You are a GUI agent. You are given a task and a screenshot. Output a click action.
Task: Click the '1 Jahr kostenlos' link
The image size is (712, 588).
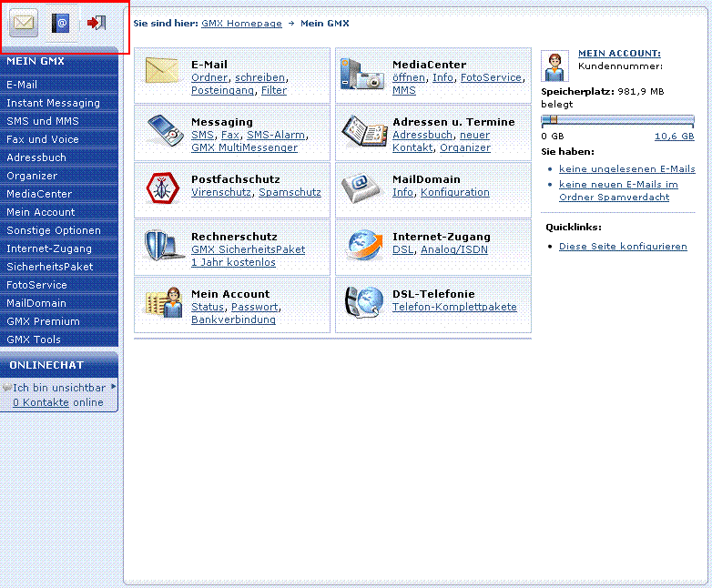233,262
